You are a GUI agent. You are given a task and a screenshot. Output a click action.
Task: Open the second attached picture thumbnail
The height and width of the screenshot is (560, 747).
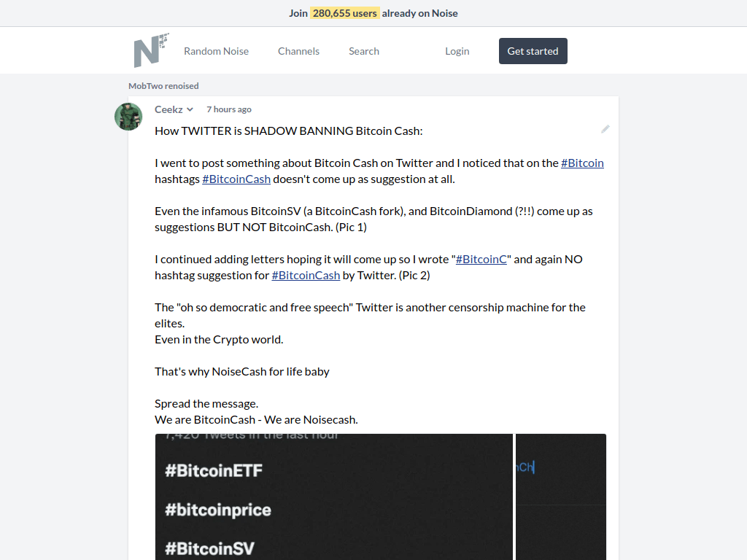pyautogui.click(x=561, y=497)
